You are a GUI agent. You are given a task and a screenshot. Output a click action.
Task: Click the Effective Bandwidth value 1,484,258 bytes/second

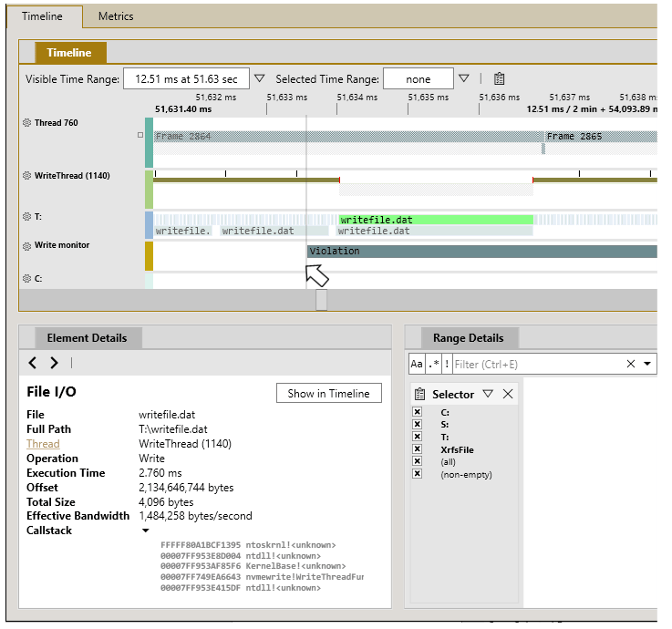195,516
